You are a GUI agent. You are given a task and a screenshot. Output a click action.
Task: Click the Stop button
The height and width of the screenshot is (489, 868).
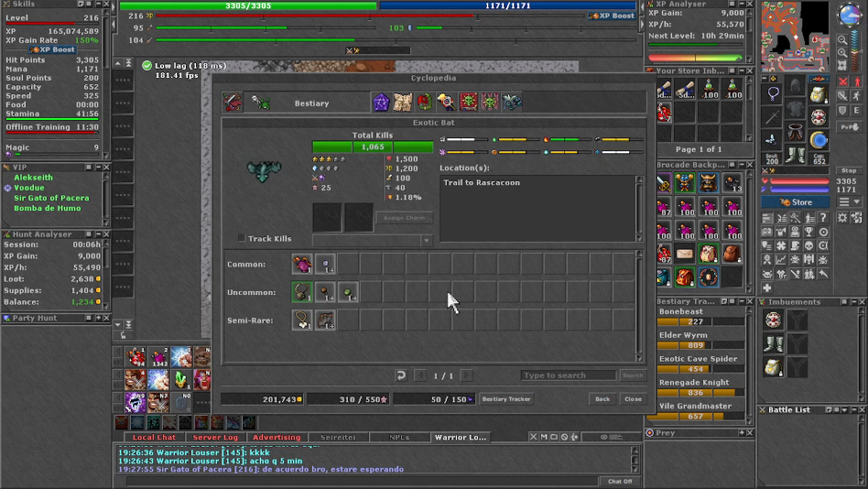pyautogui.click(x=849, y=171)
